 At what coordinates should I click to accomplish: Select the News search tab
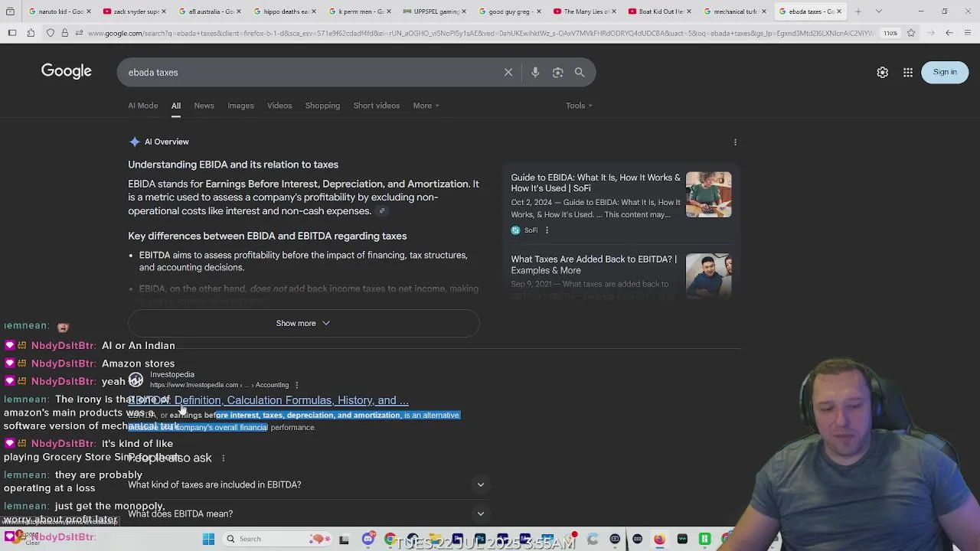point(204,106)
